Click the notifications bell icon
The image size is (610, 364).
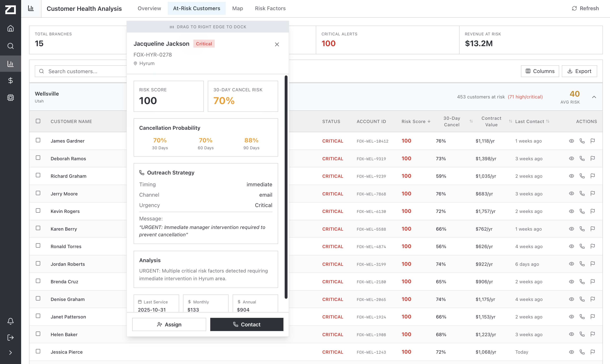tap(11, 321)
